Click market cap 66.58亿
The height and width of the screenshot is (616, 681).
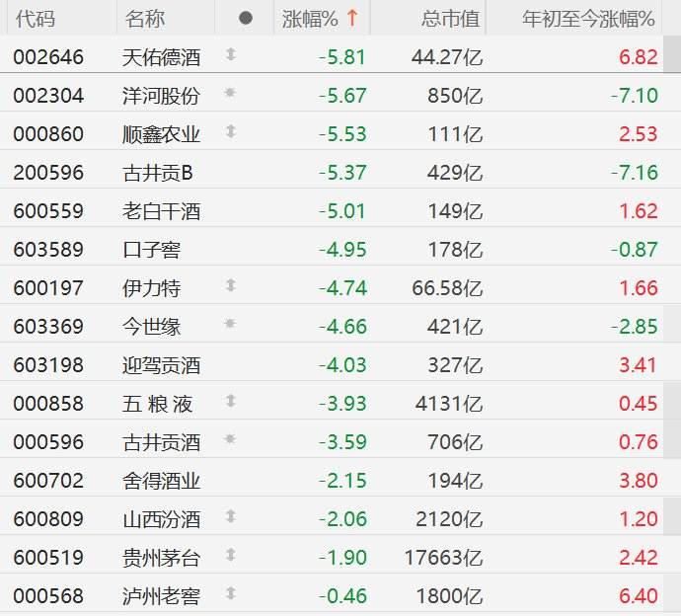click(447, 288)
